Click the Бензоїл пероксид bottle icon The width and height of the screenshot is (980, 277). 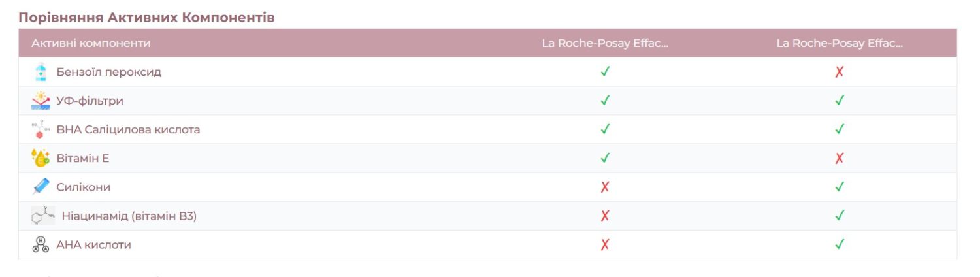tap(41, 72)
